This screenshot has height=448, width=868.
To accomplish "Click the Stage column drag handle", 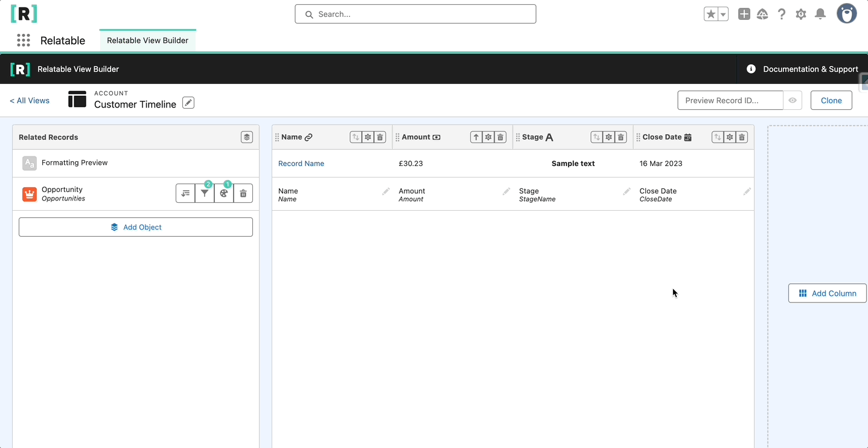I will point(518,138).
